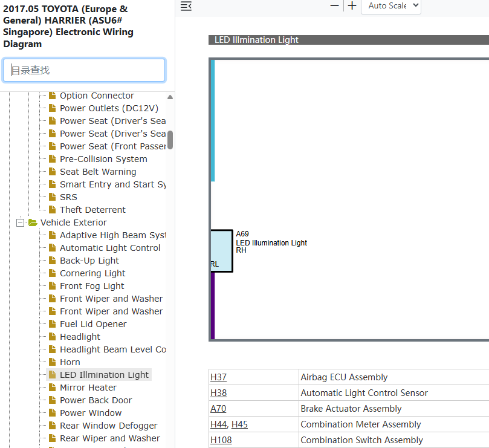Click the H108 Combination Switch link
The width and height of the screenshot is (489, 448).
coord(221,440)
